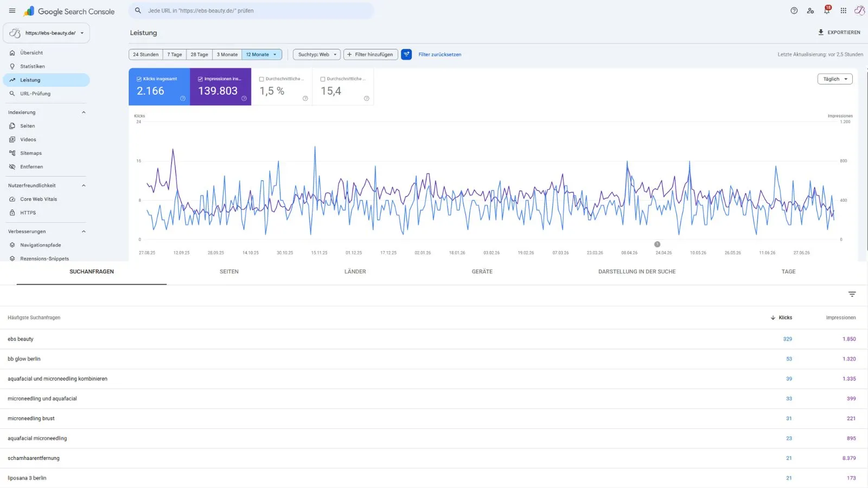Open the account profile avatar
The width and height of the screenshot is (868, 488).
click(859, 11)
